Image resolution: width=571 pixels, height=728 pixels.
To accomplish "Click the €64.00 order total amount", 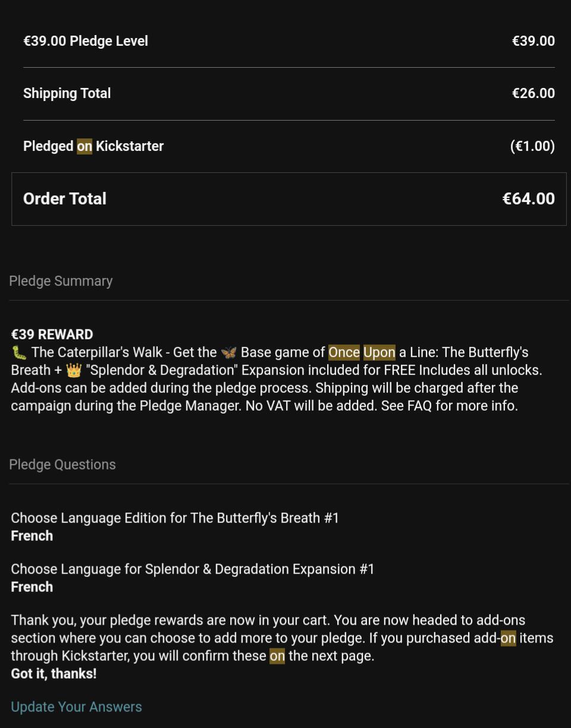I will coord(528,198).
